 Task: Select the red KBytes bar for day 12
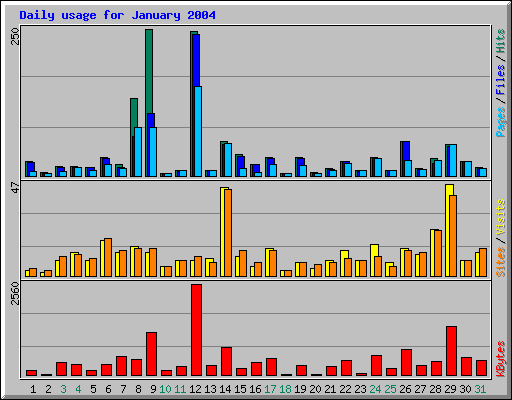pyautogui.click(x=196, y=330)
